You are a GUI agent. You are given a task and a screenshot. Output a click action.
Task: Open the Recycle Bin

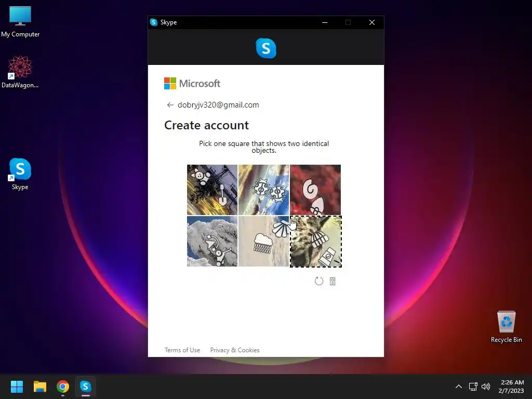pos(506,327)
